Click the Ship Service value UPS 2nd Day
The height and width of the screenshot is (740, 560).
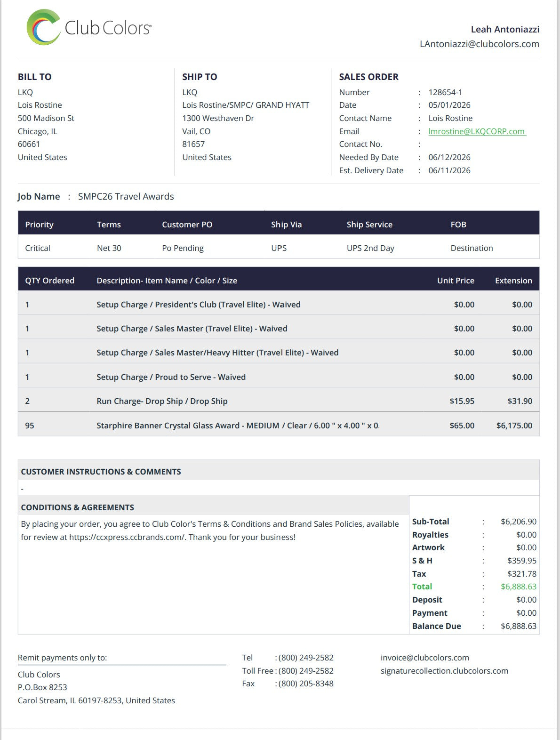click(x=370, y=248)
